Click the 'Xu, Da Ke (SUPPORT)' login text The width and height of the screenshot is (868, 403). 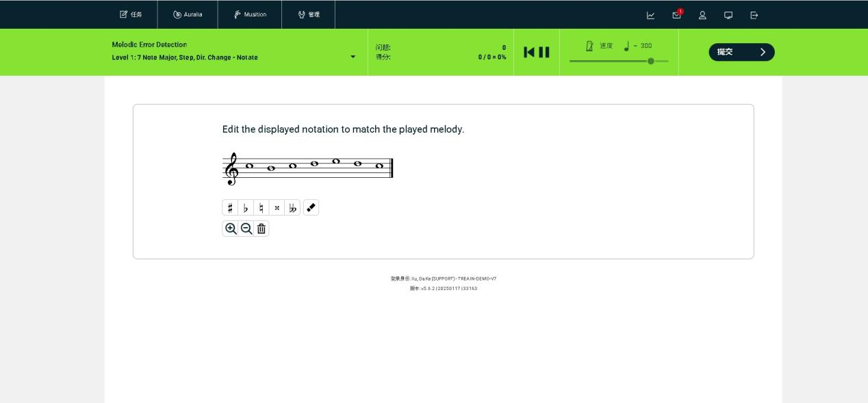[433, 279]
